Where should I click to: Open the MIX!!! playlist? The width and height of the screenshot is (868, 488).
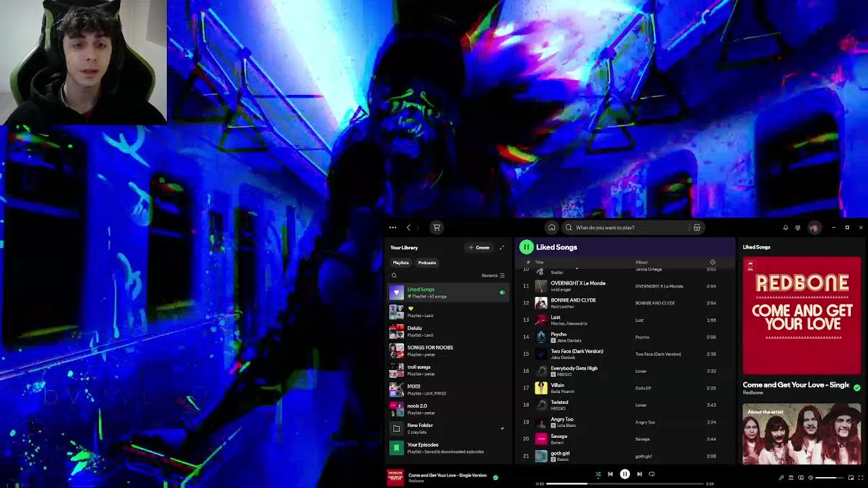point(448,390)
